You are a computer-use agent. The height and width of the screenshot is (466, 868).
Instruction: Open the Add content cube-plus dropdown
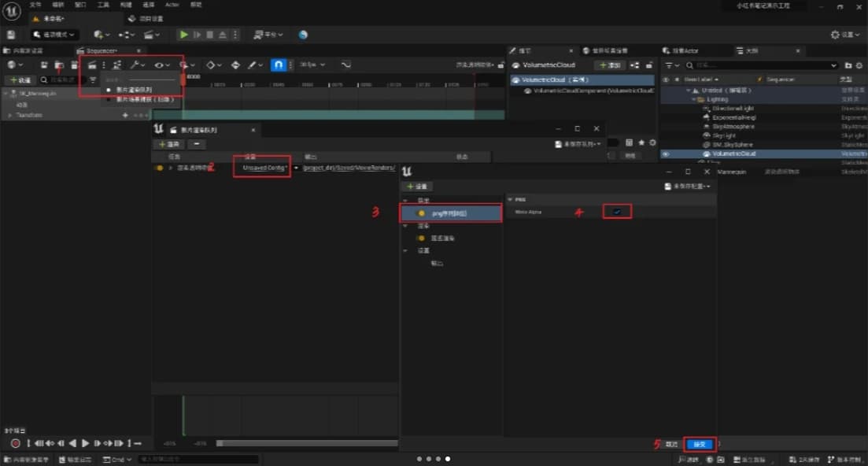tap(101, 35)
